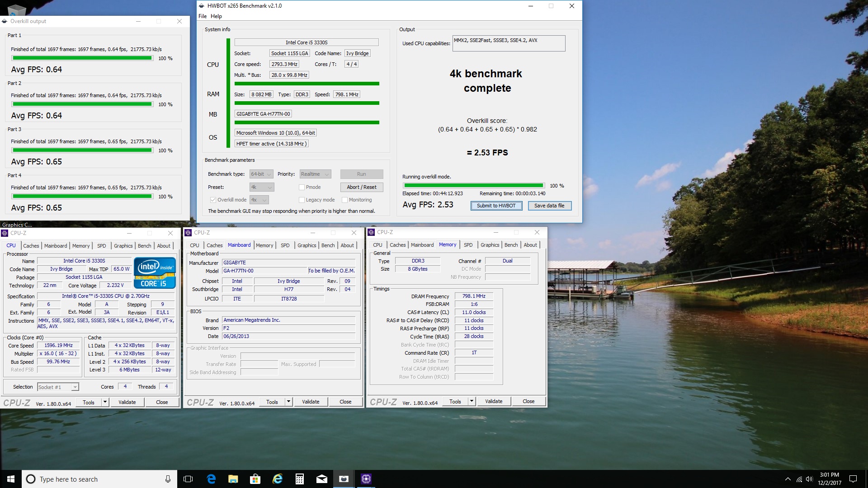Click title icon of CPU-Z Memory window
Screen dimensions: 868x488
point(371,232)
